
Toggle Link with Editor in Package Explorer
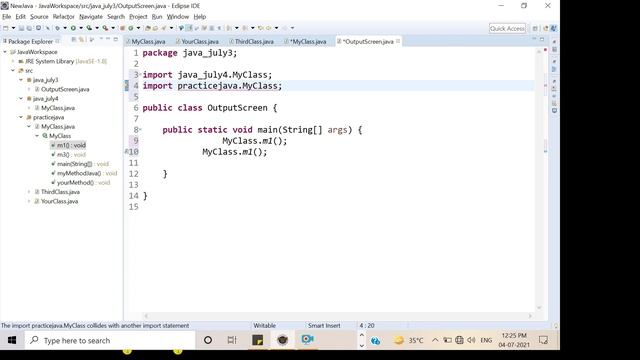tap(82, 39)
